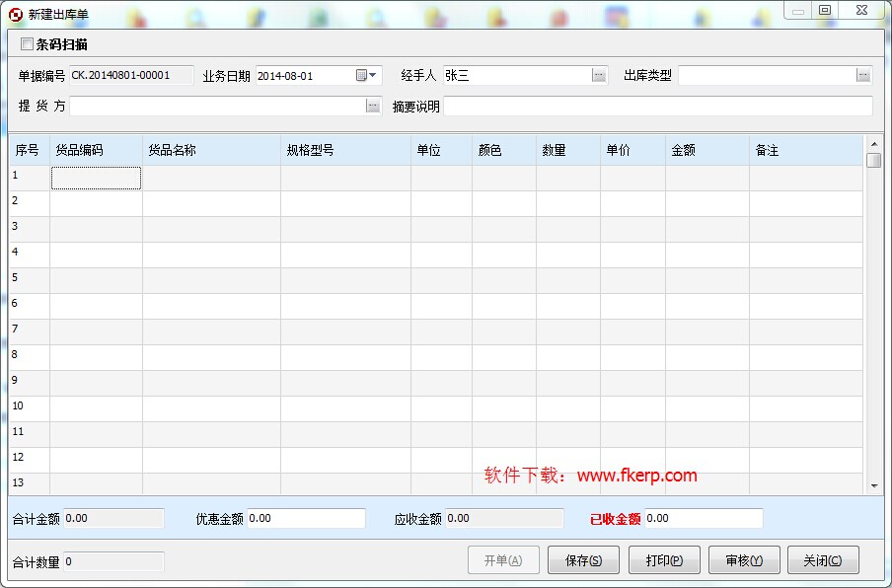The image size is (892, 588).
Task: Maximize the 新建出库单 window
Action: [x=825, y=10]
